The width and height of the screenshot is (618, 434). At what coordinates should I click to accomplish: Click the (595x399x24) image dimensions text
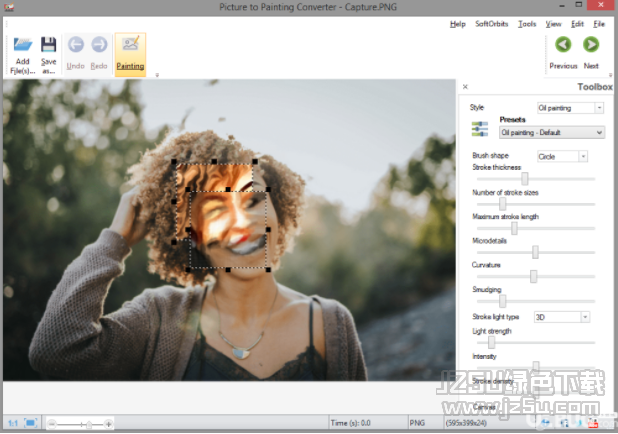466,423
